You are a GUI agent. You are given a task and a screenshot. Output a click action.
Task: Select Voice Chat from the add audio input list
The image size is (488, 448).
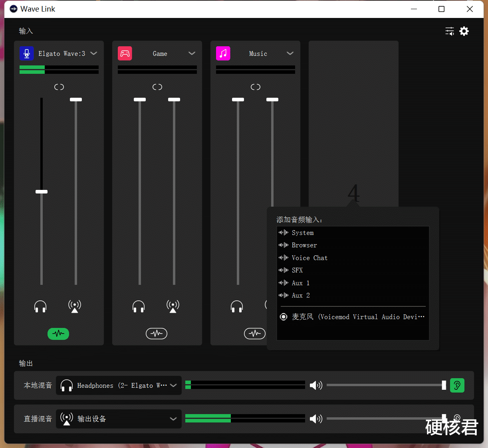[309, 258]
